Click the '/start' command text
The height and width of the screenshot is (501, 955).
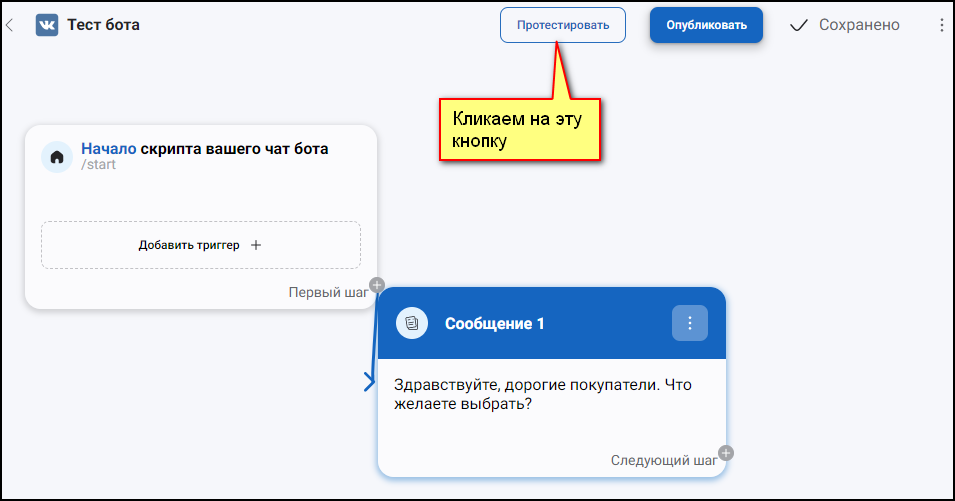98,164
